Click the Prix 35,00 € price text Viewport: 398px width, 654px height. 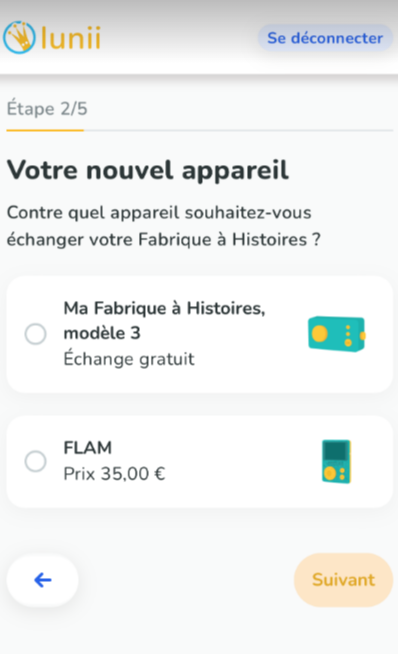click(x=114, y=474)
